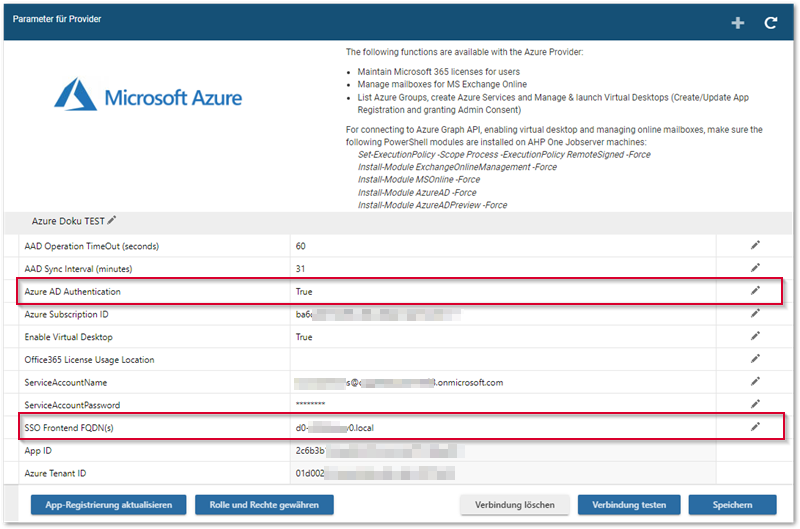This screenshot has height=529, width=800.
Task: Click the Azure Doku TEST title
Action: tap(68, 221)
